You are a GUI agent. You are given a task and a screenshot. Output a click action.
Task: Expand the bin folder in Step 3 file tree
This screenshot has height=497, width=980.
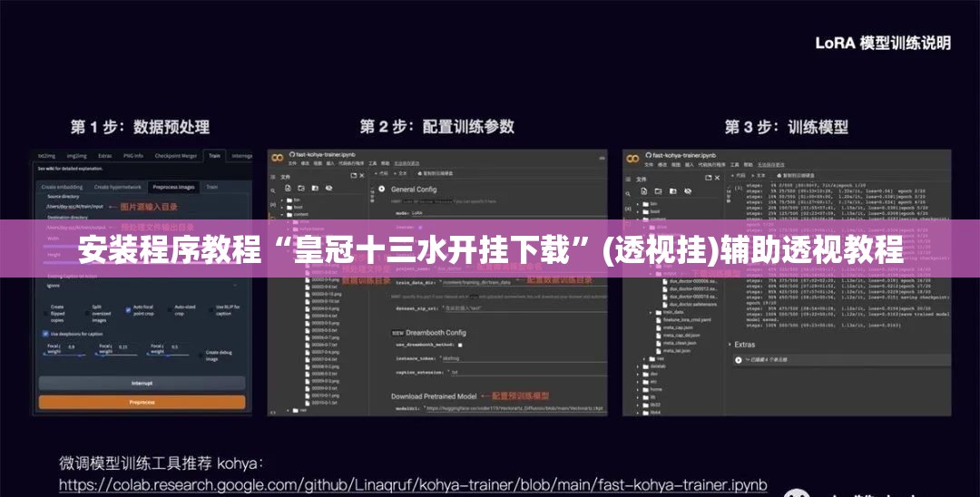pyautogui.click(x=639, y=204)
